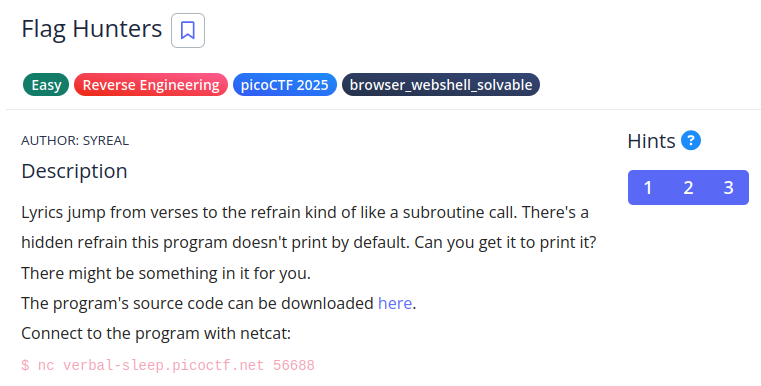Image resolution: width=761 pixels, height=386 pixels.
Task: Click the challenge description paragraph
Action: point(309,243)
